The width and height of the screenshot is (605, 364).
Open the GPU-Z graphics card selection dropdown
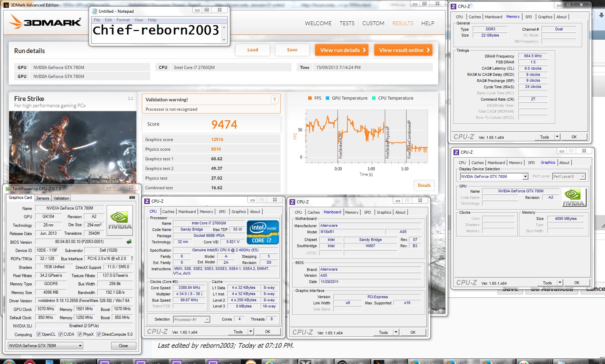click(45, 346)
